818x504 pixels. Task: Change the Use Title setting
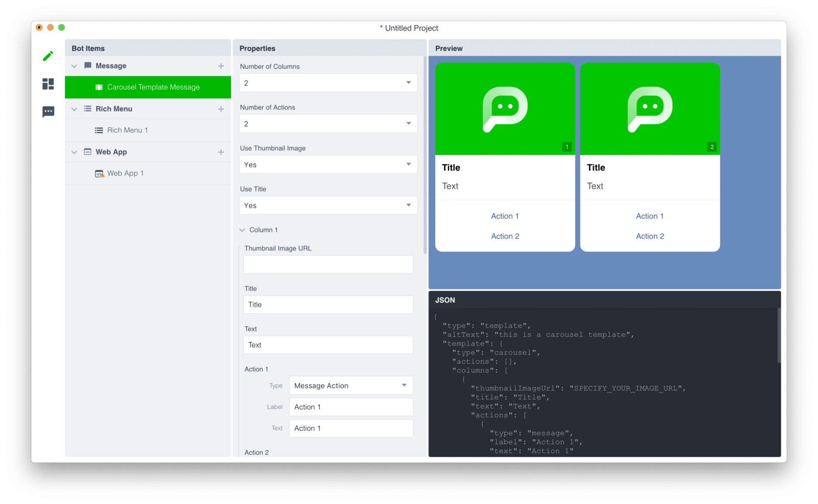tap(328, 205)
